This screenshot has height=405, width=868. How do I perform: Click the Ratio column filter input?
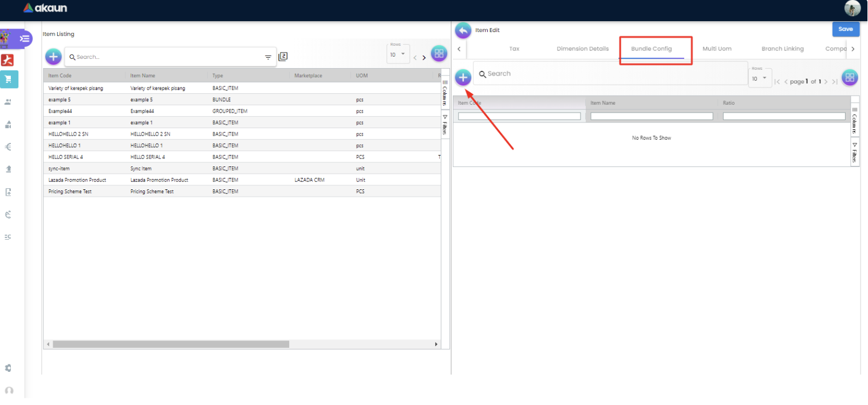click(x=783, y=116)
